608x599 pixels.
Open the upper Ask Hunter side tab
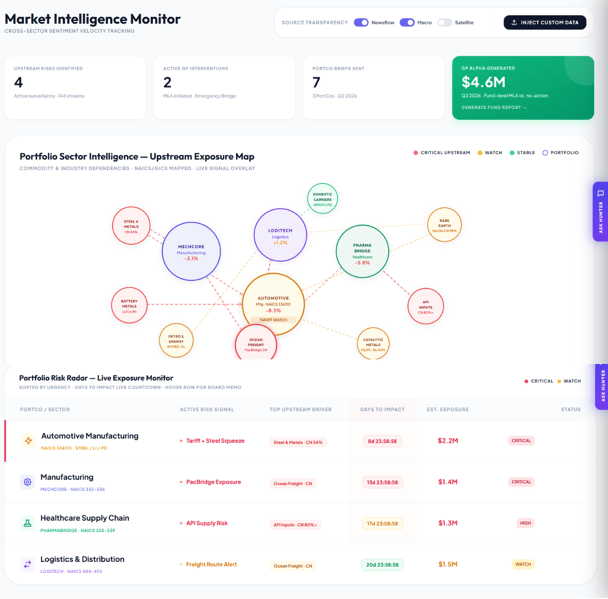pos(601,212)
